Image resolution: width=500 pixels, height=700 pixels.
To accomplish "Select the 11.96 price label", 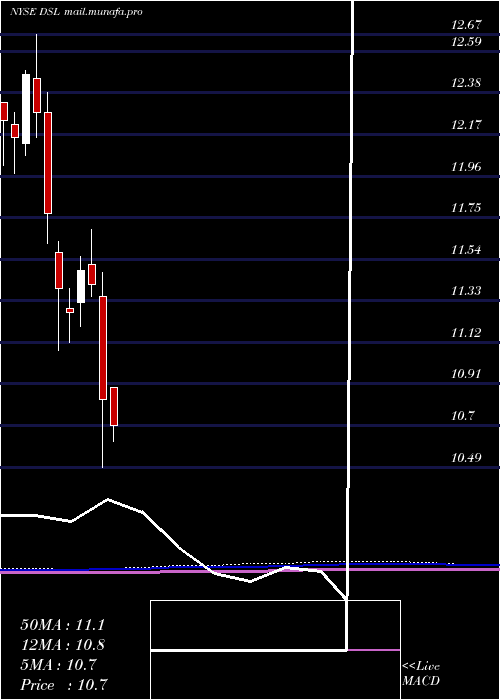I will point(466,167).
